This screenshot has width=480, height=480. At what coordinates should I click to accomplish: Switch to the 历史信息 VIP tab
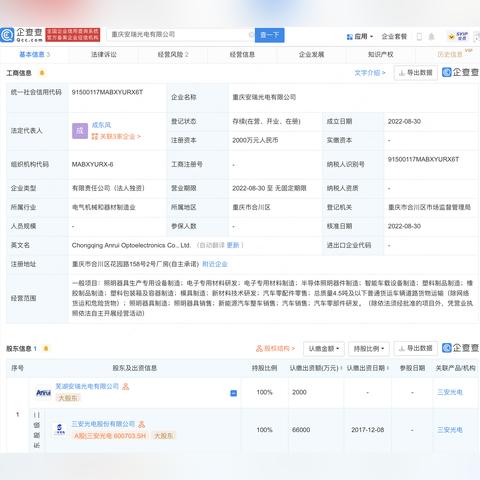point(450,54)
